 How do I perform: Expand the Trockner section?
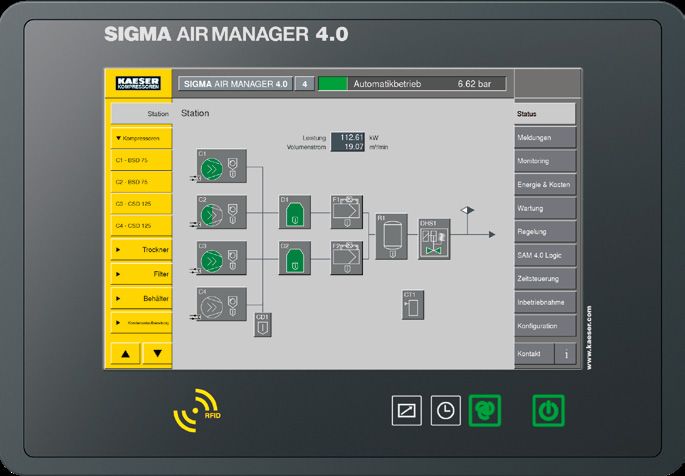pos(141,250)
